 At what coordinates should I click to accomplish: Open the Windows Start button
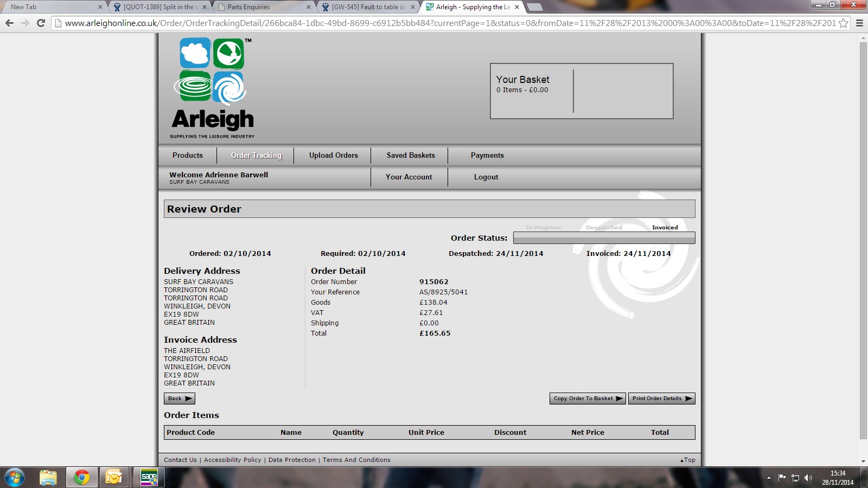coord(15,478)
